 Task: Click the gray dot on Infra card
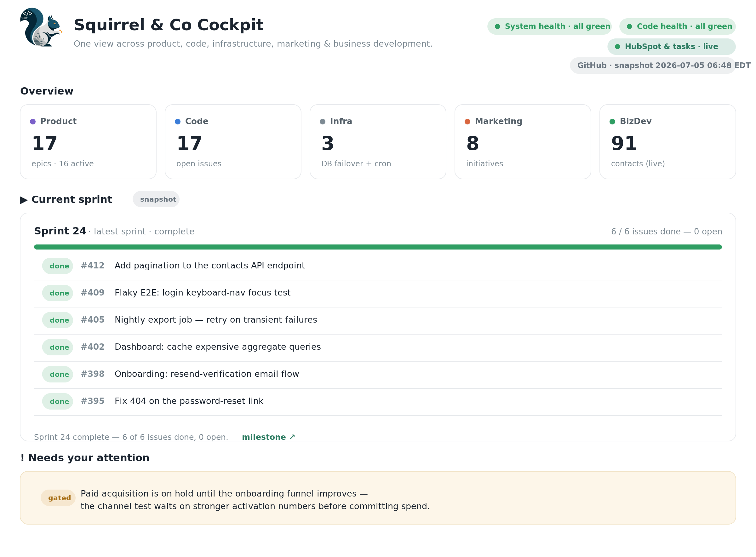pos(323,122)
